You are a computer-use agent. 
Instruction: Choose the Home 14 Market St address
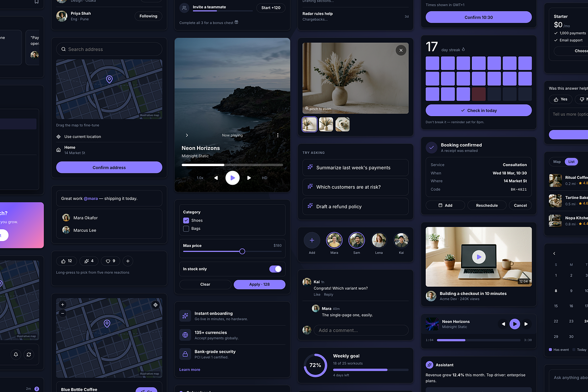[109, 150]
